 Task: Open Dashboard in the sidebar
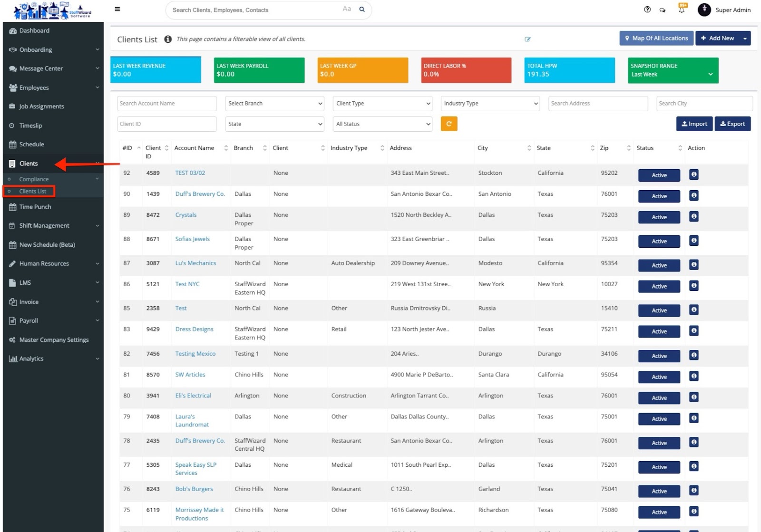coord(34,31)
